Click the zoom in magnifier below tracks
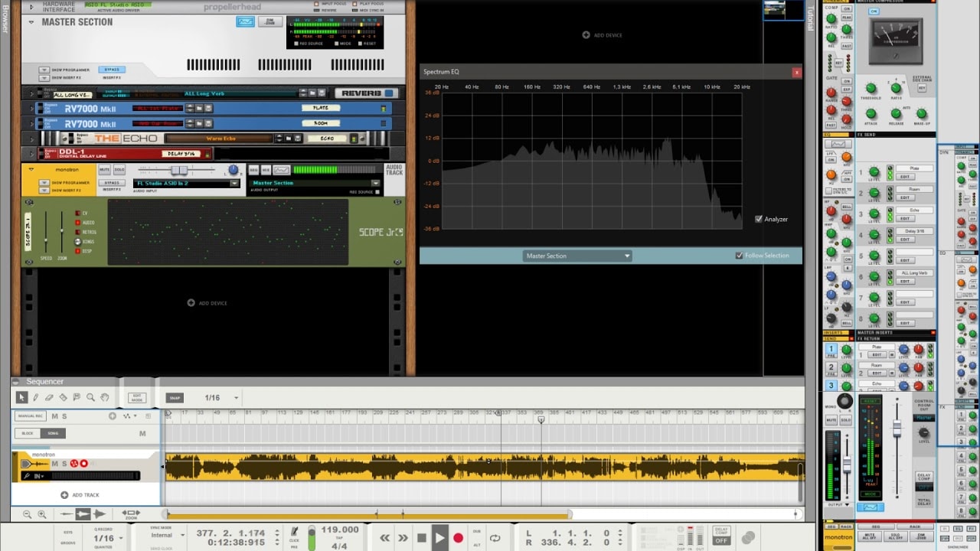The image size is (980, 551). (41, 514)
